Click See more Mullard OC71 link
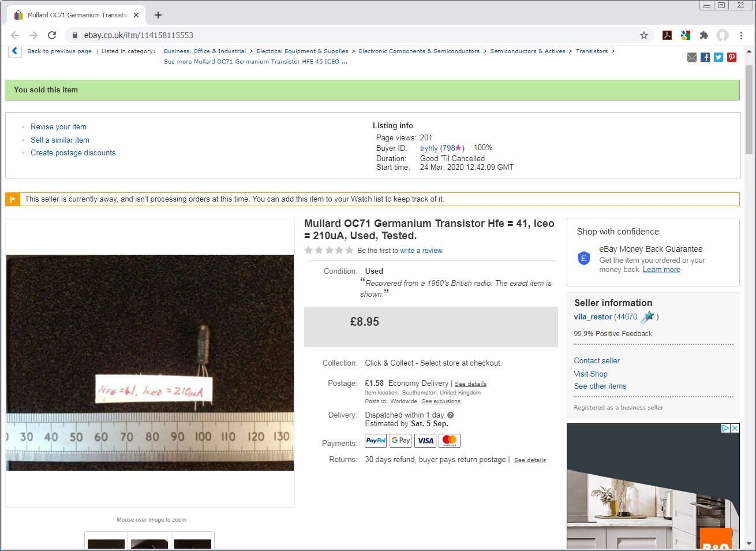This screenshot has width=756, height=551. pos(256,62)
